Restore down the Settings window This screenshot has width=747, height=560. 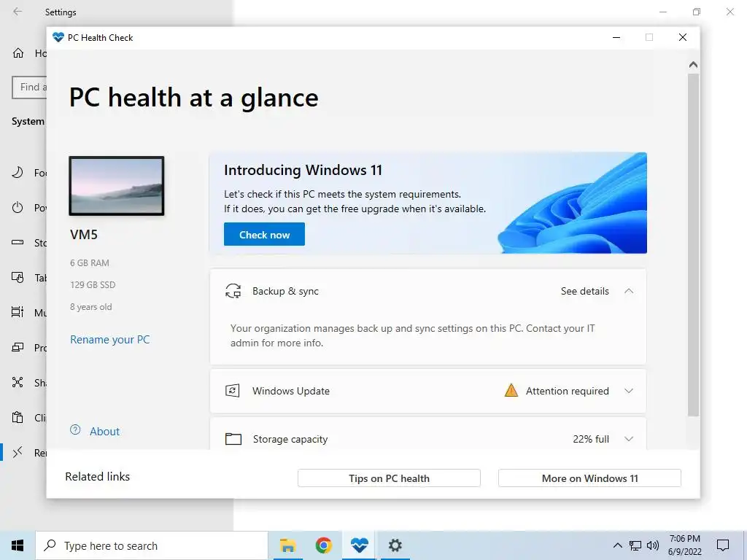(697, 12)
